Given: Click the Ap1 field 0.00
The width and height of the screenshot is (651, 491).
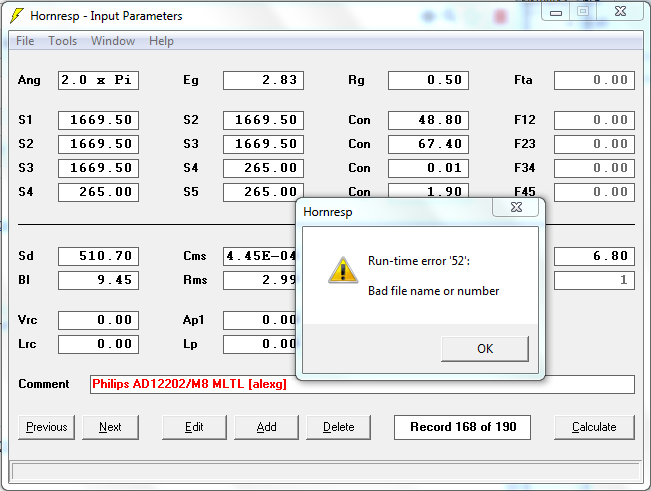Looking at the screenshot, I should tap(259, 320).
